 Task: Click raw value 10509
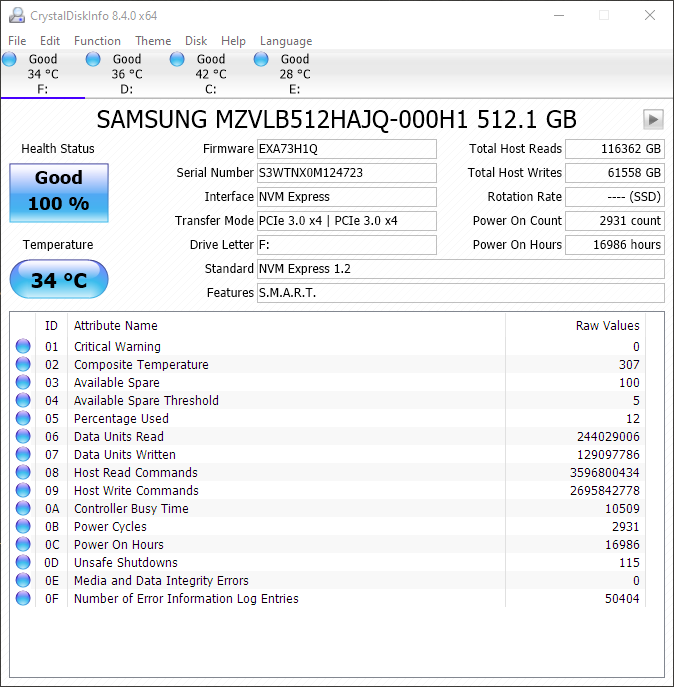[622, 508]
